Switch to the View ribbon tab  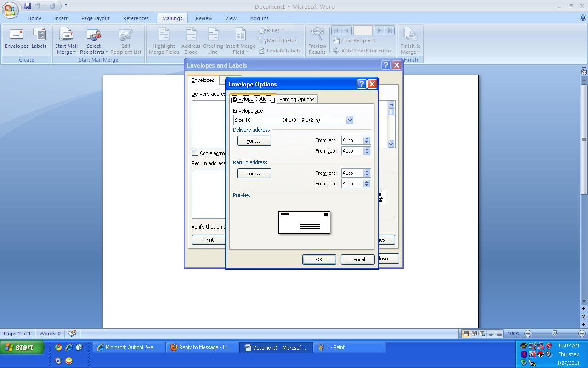point(231,18)
